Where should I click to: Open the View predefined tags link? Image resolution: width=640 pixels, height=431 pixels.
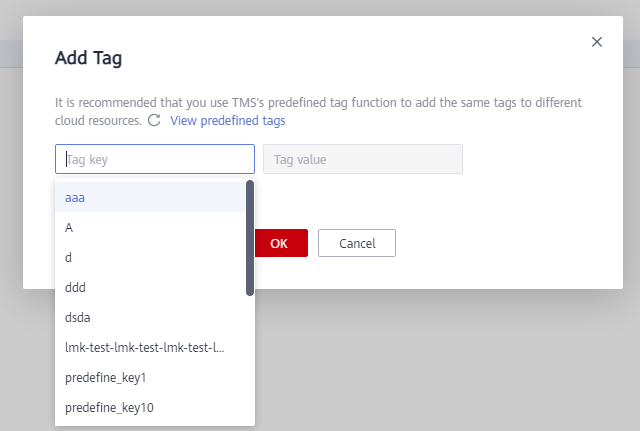click(228, 121)
